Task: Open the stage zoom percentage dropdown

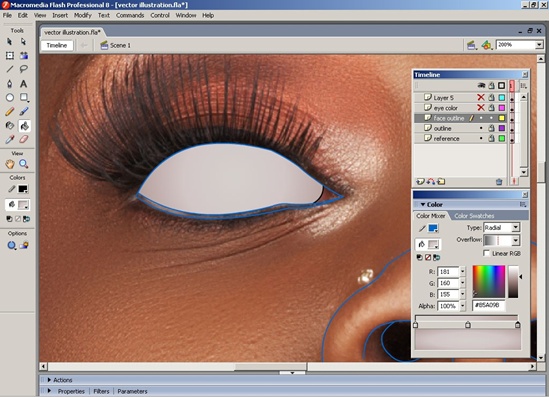Action: (539, 45)
